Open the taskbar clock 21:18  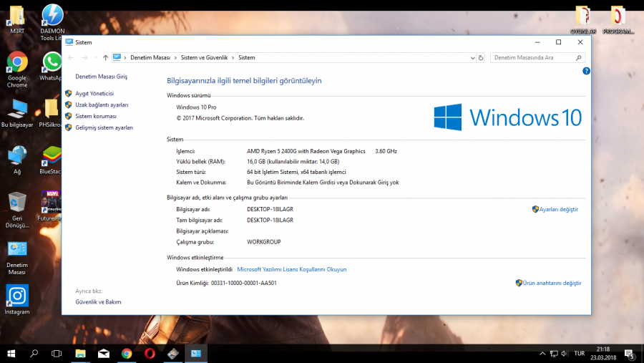[603, 354]
